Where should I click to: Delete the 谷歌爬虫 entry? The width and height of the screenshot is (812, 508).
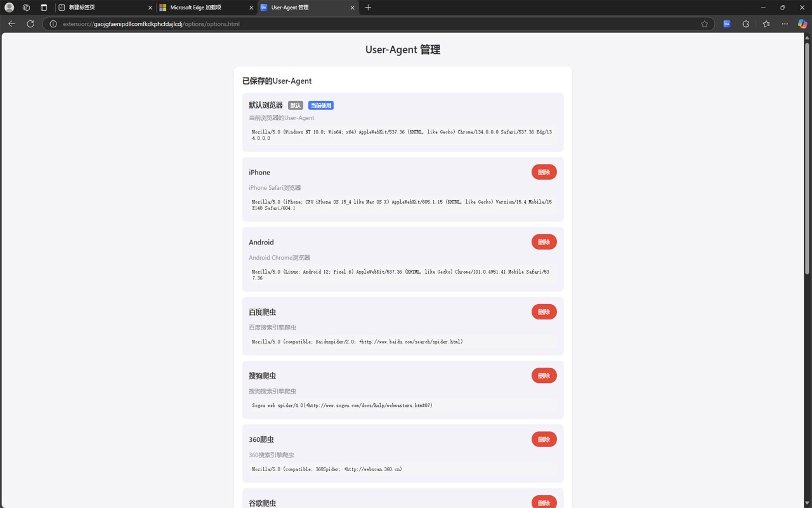tap(544, 502)
